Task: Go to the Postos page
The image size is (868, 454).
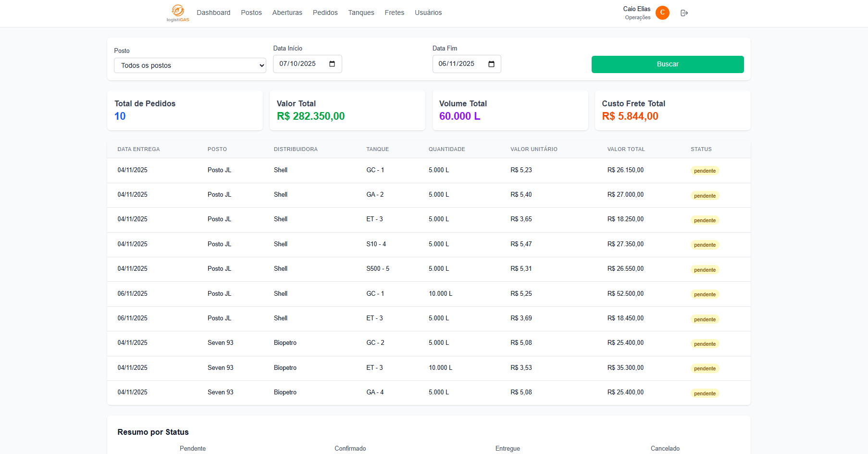Action: 251,13
